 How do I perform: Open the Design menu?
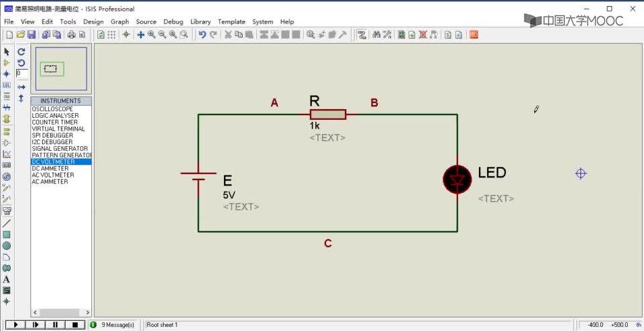pyautogui.click(x=93, y=21)
